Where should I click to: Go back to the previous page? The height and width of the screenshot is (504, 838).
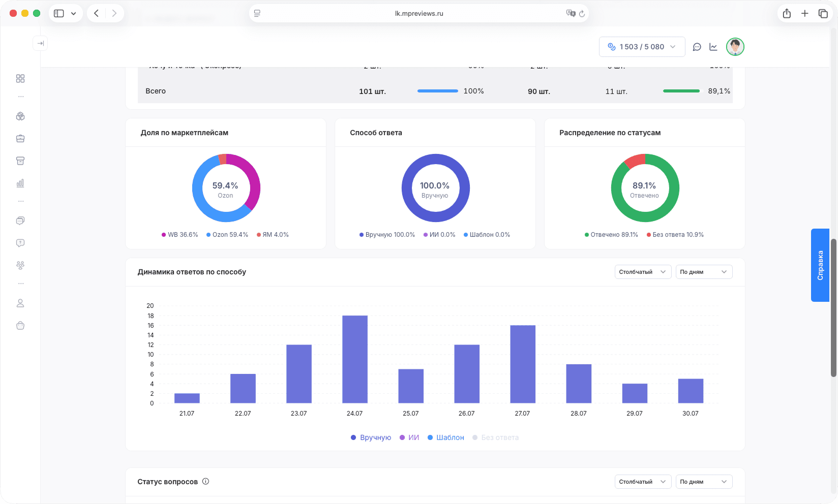pyautogui.click(x=96, y=13)
